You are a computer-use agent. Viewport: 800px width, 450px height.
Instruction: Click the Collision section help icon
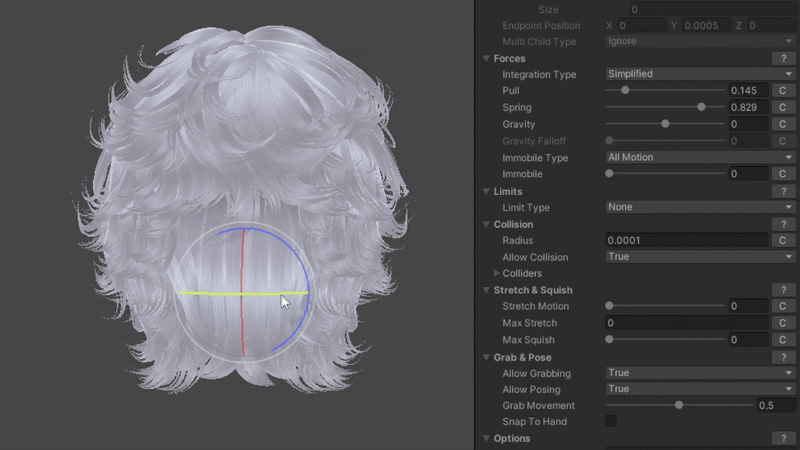point(783,224)
